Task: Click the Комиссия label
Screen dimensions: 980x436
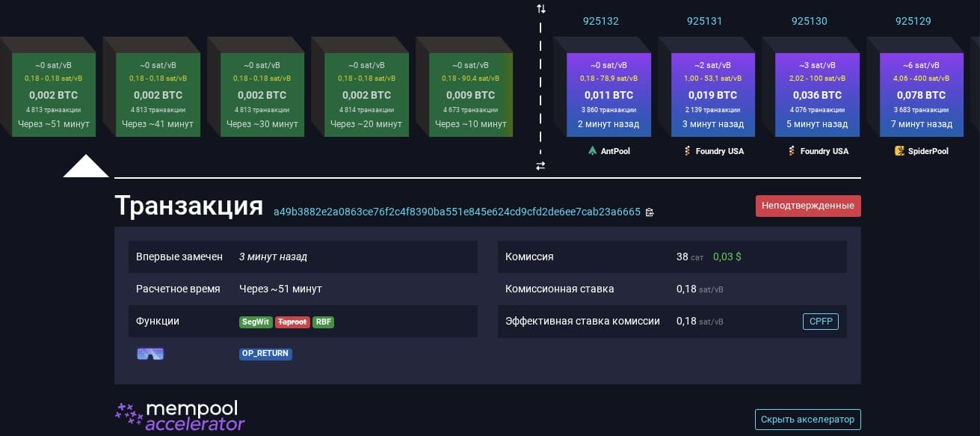Action: pos(529,257)
